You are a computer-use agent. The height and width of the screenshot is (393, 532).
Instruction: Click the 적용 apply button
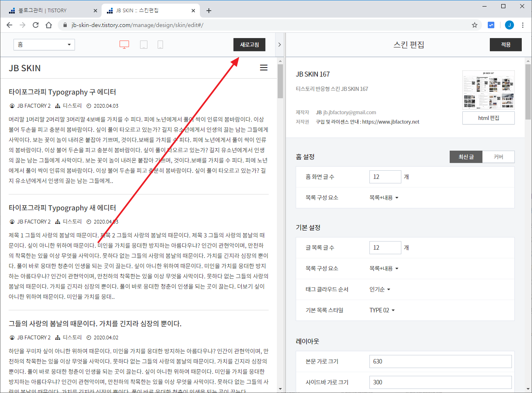(x=506, y=45)
